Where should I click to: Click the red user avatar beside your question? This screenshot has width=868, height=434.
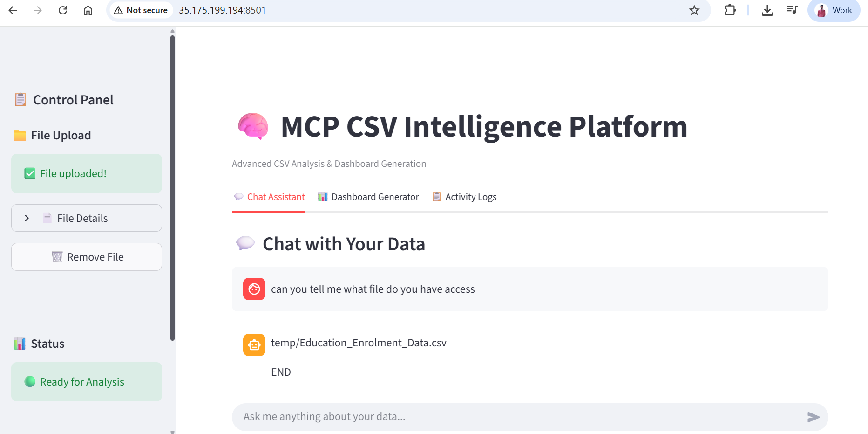(254, 289)
